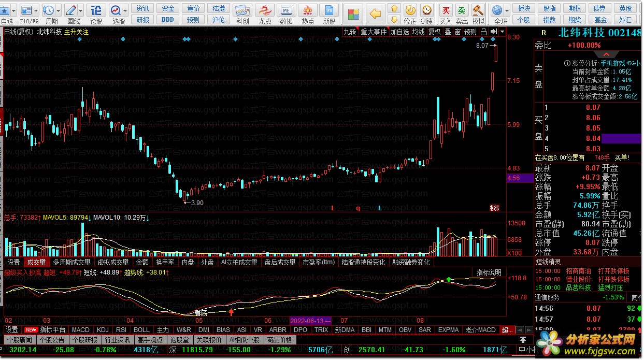Expand the F10/F9 dropdown arrow
Viewport: 644px width, 360px height.
36,10
